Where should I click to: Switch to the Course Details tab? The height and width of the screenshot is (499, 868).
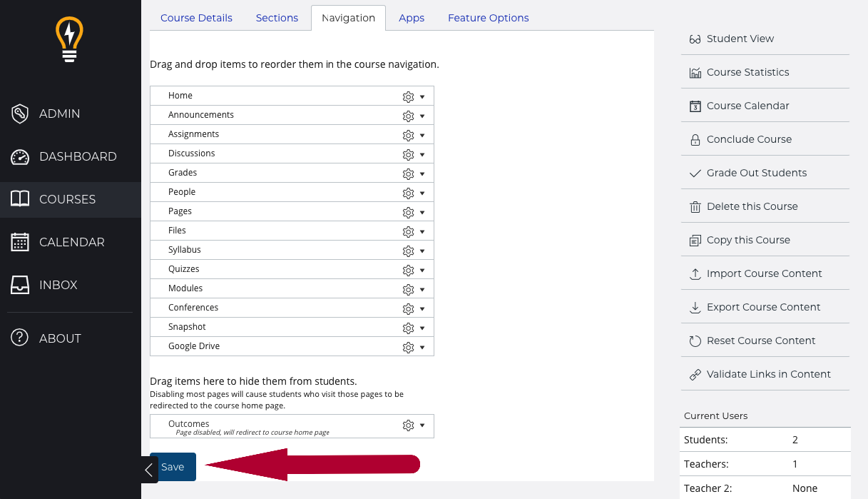click(x=196, y=18)
